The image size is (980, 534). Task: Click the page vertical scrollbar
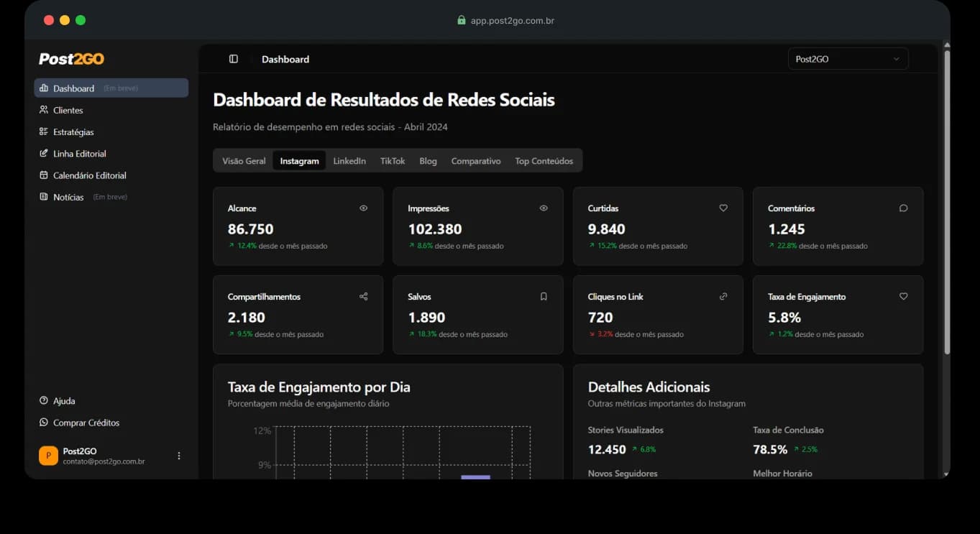tap(946, 201)
